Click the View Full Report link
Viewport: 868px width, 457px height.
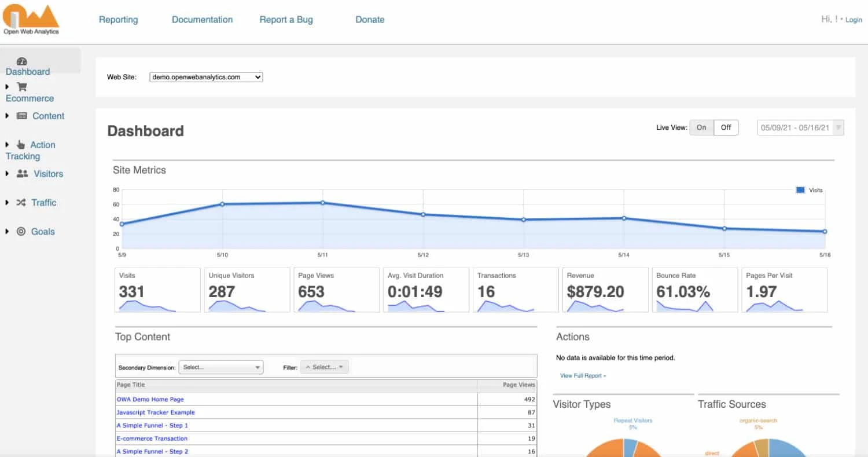point(580,375)
